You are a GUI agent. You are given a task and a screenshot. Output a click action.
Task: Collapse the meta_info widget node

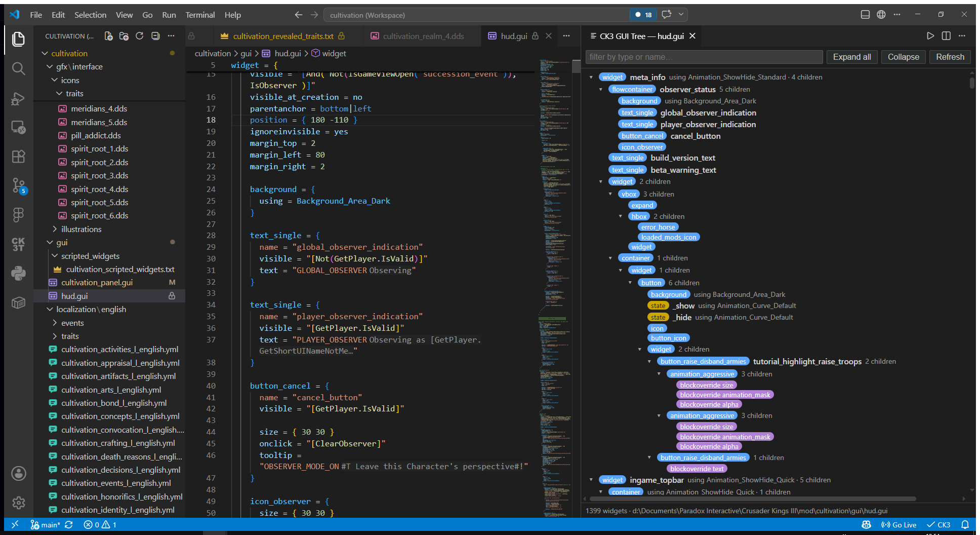tap(591, 77)
